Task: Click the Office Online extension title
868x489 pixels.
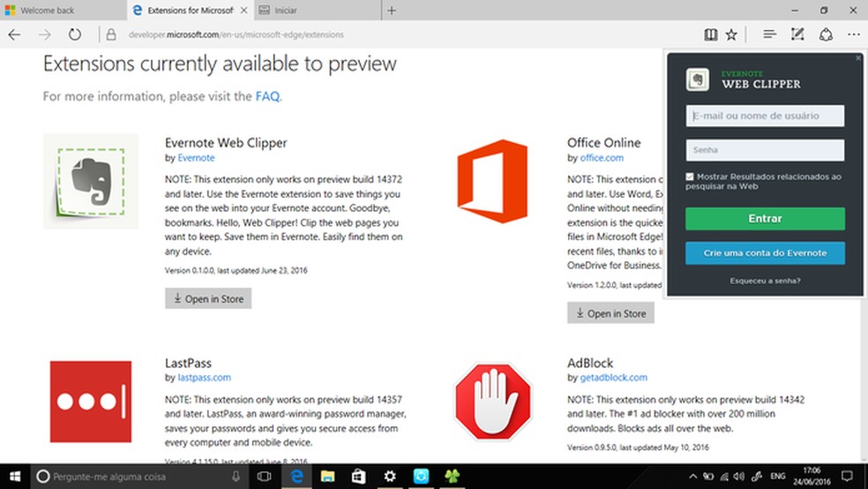Action: click(x=604, y=143)
